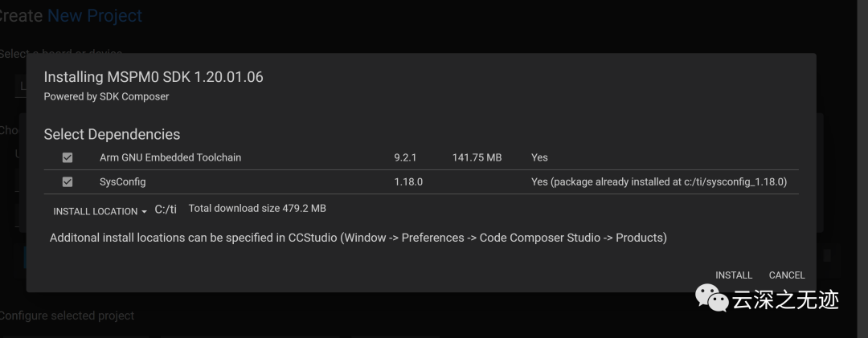Viewport: 868px width, 338px height.
Task: Uncheck the Arm GNU Embedded Toolchain checkbox
Action: (x=68, y=158)
